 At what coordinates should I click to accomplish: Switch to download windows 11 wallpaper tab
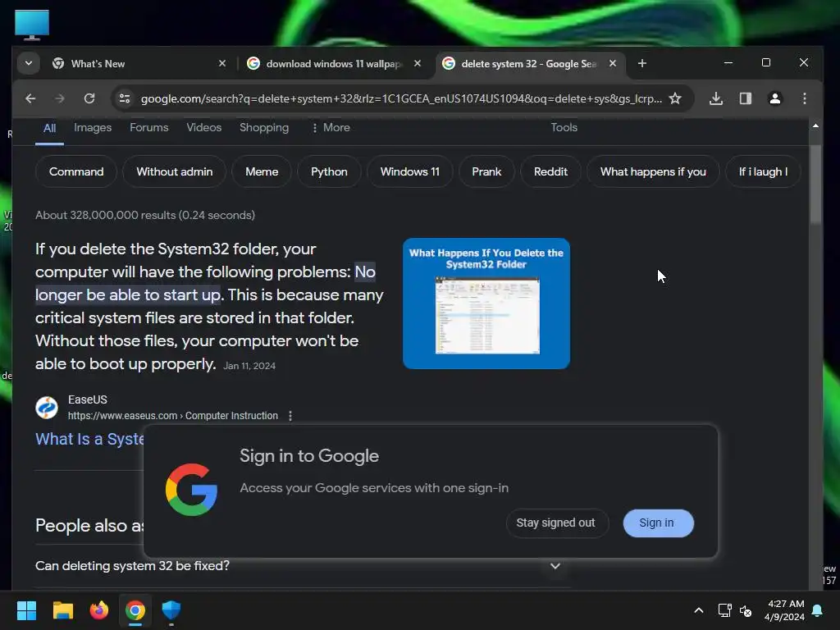[x=333, y=64]
